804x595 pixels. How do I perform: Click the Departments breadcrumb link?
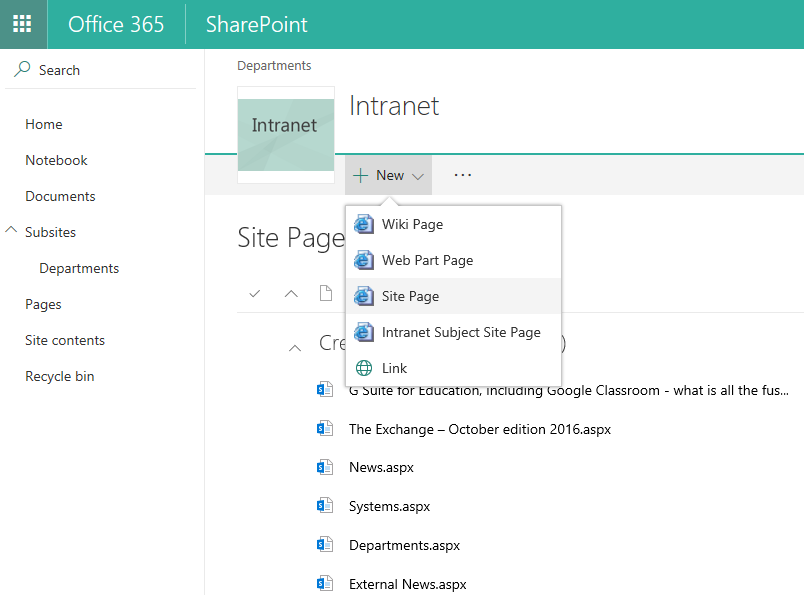pyautogui.click(x=274, y=66)
